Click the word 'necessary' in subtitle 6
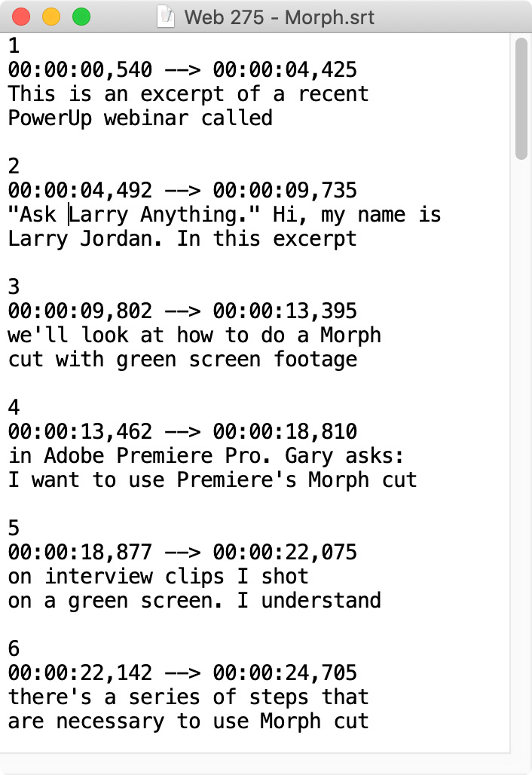The width and height of the screenshot is (532, 775). pos(110,721)
